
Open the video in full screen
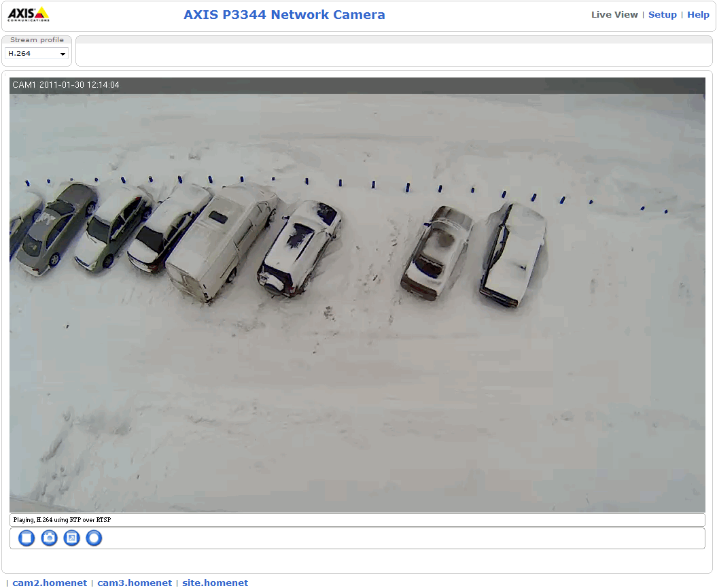[x=71, y=538]
